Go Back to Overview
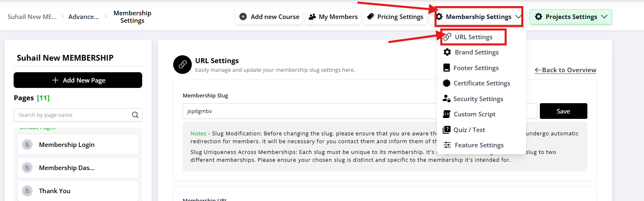The width and height of the screenshot is (644, 201). [565, 70]
